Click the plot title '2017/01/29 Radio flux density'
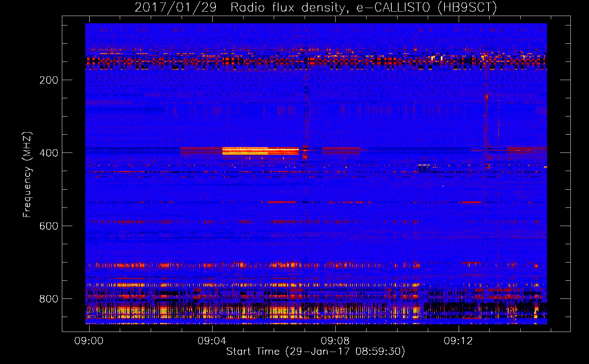The image size is (589, 364). coord(316,7)
